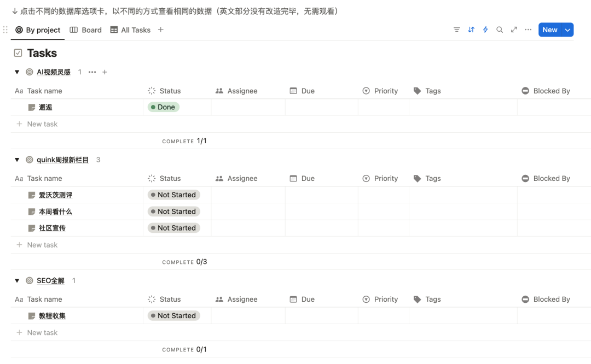Viewport: 591px width, 364px height.
Task: Switch to the Board tab
Action: pyautogui.click(x=86, y=30)
